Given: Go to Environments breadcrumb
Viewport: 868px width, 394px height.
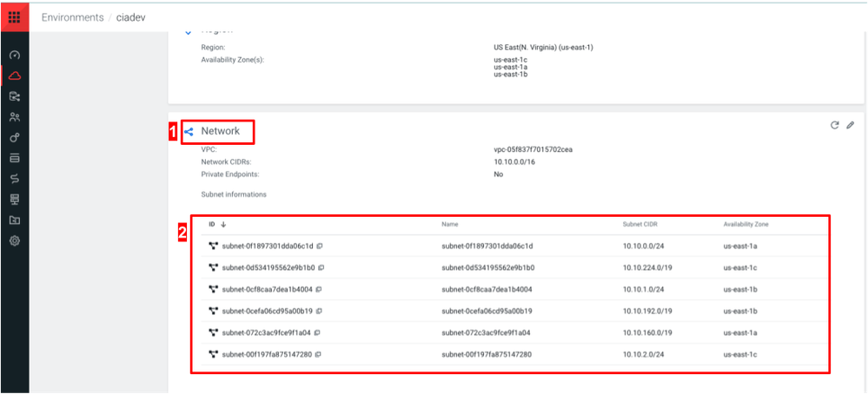Looking at the screenshot, I should pos(72,17).
